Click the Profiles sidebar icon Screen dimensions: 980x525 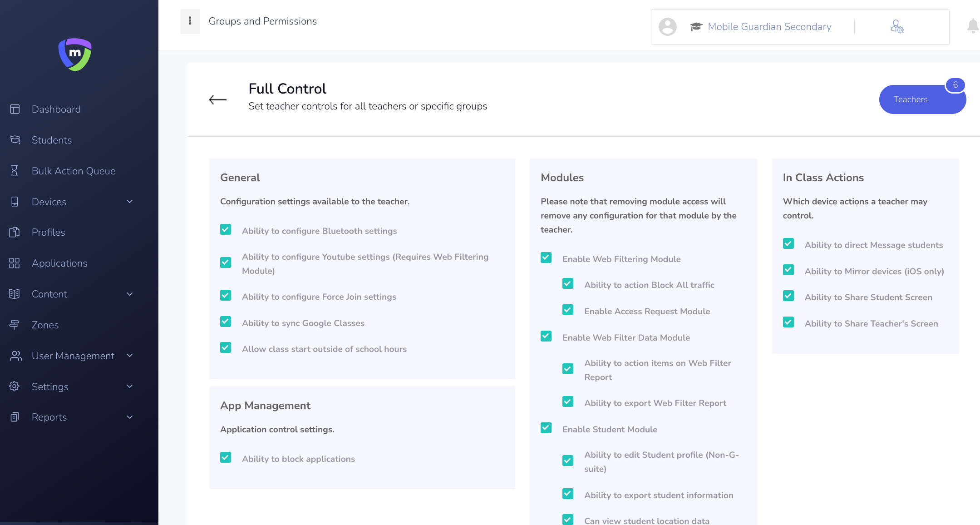click(15, 232)
